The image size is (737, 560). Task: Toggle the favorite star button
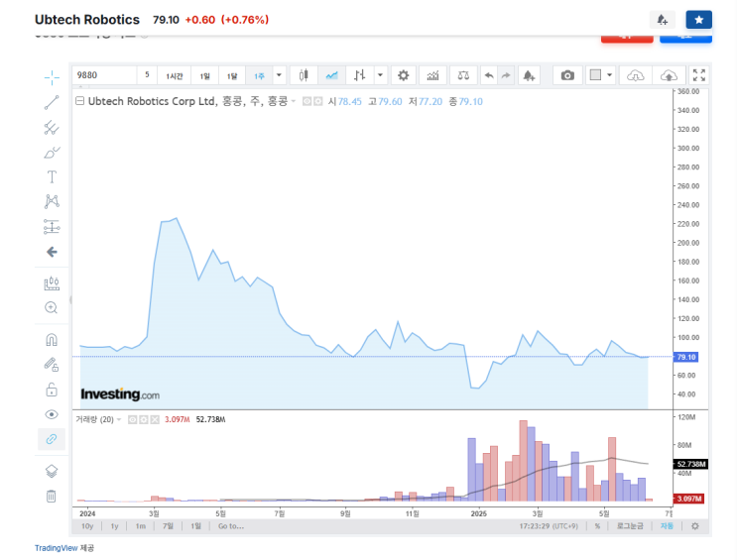click(698, 20)
